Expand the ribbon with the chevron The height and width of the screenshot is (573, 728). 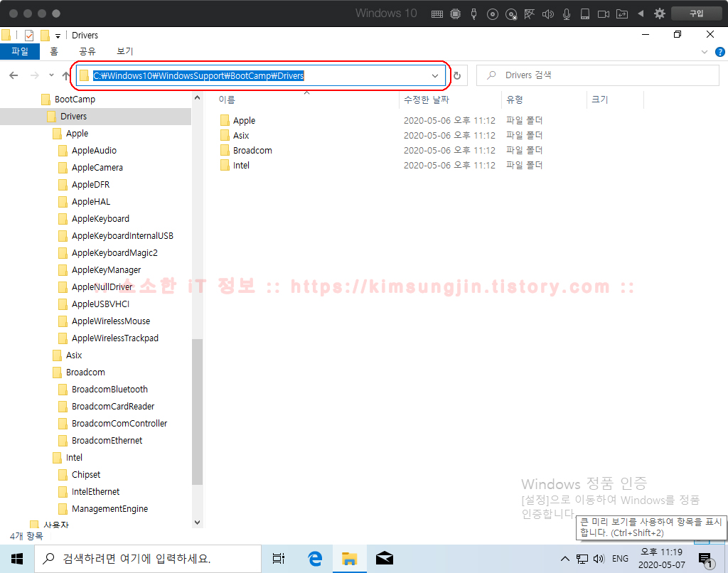pos(705,52)
